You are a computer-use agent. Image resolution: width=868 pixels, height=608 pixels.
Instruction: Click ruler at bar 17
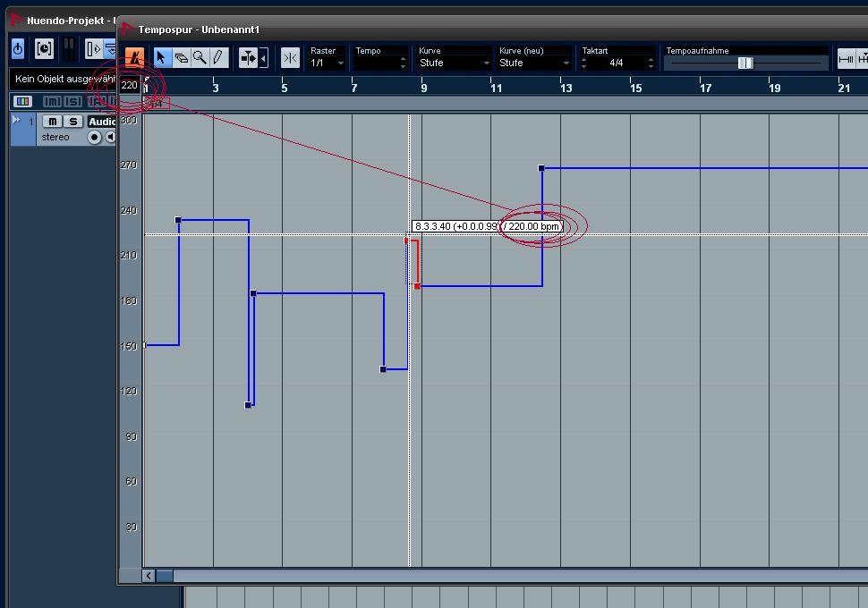click(x=705, y=88)
